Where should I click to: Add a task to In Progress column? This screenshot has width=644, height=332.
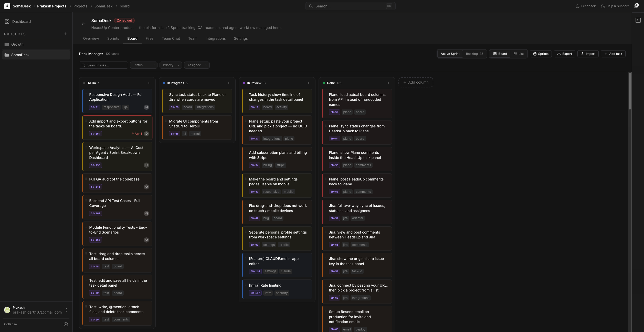(x=229, y=83)
